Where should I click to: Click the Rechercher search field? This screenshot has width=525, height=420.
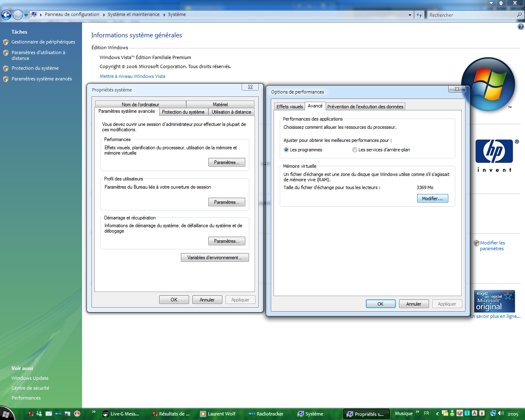471,15
